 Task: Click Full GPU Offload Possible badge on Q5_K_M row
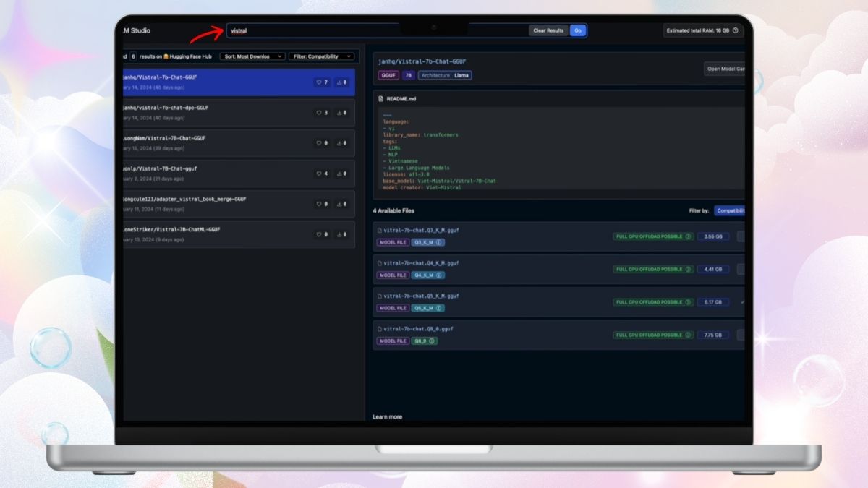pyautogui.click(x=653, y=302)
